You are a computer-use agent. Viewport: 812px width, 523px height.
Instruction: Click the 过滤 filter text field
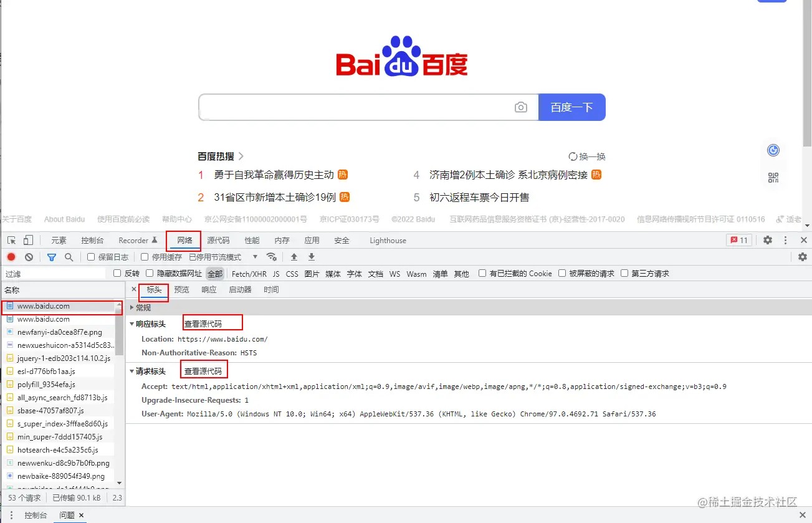click(x=54, y=274)
